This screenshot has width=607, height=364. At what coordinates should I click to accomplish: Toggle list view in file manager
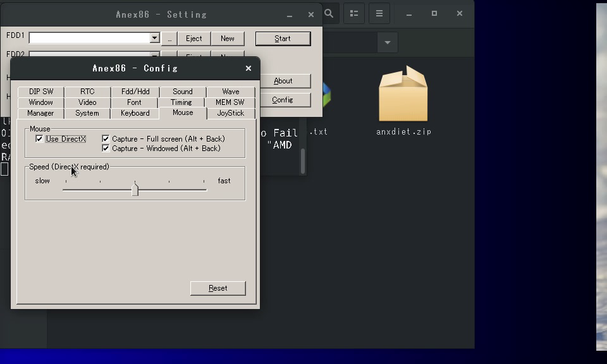coord(354,13)
